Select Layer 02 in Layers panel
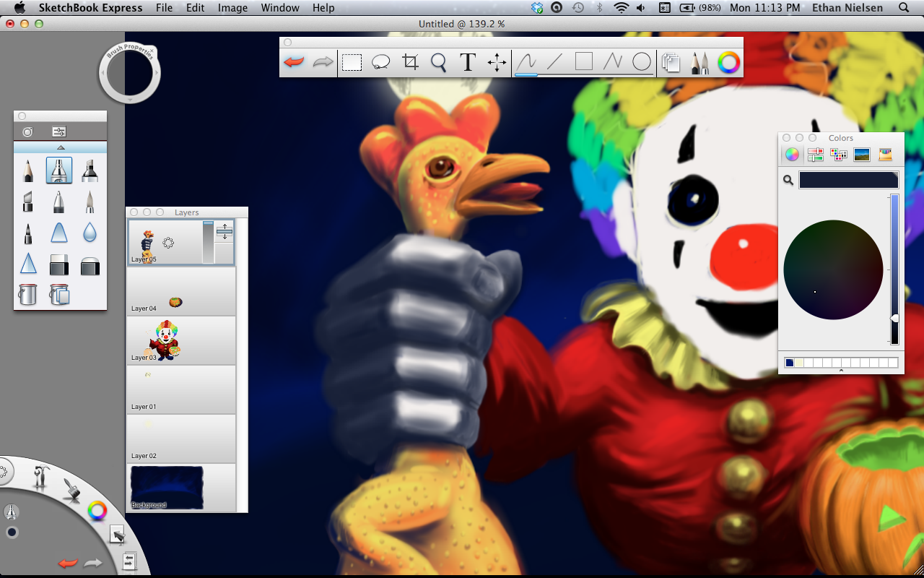This screenshot has width=924, height=578. pyautogui.click(x=181, y=439)
